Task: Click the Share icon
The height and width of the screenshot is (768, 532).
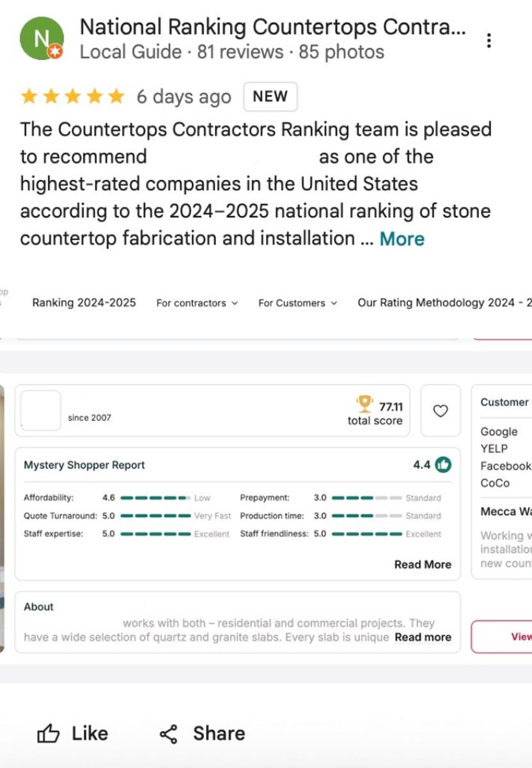Action: (x=169, y=733)
